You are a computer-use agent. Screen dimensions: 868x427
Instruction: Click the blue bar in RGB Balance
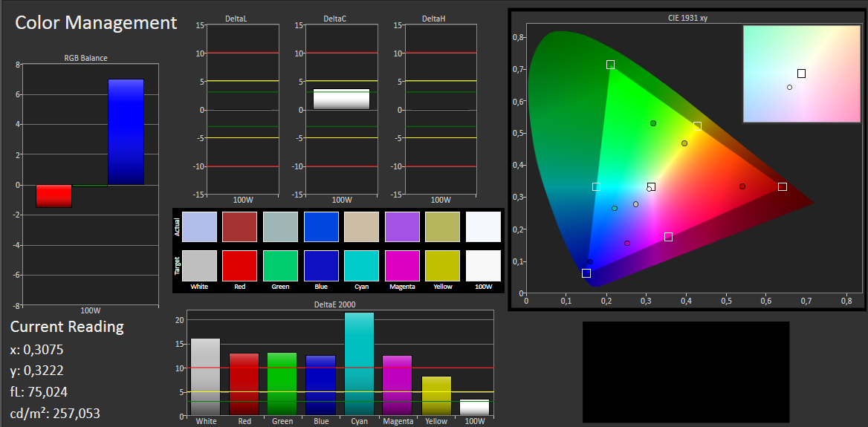[126, 131]
